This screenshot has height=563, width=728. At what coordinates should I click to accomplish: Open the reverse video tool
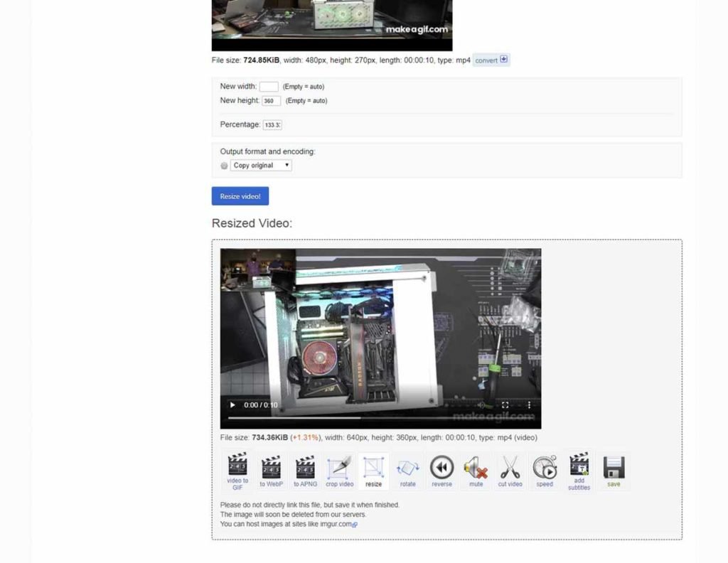pyautogui.click(x=441, y=471)
